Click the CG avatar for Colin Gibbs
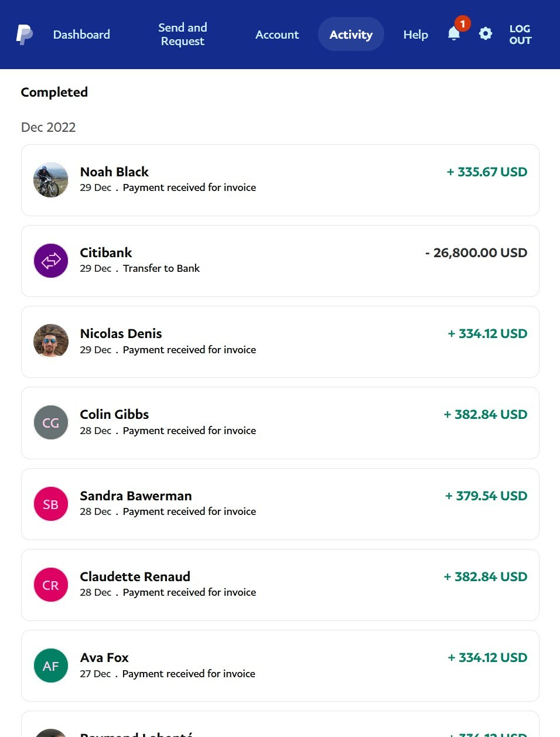The image size is (560, 737). click(51, 422)
